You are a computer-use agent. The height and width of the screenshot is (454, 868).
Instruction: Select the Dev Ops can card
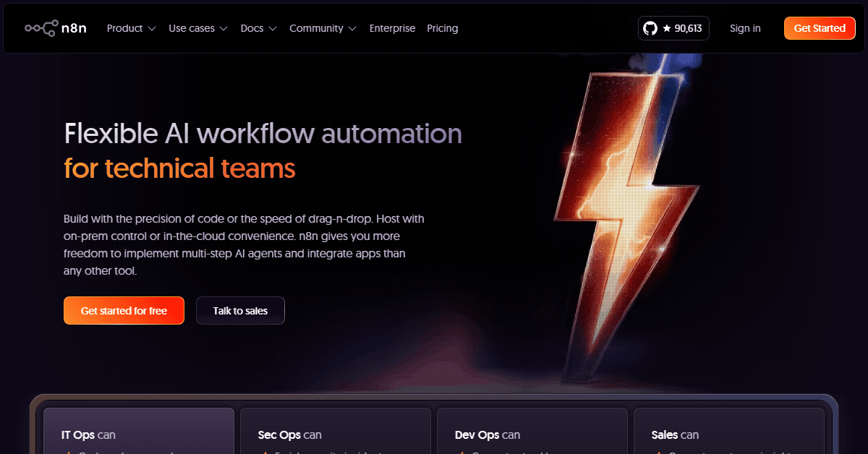[x=532, y=434]
